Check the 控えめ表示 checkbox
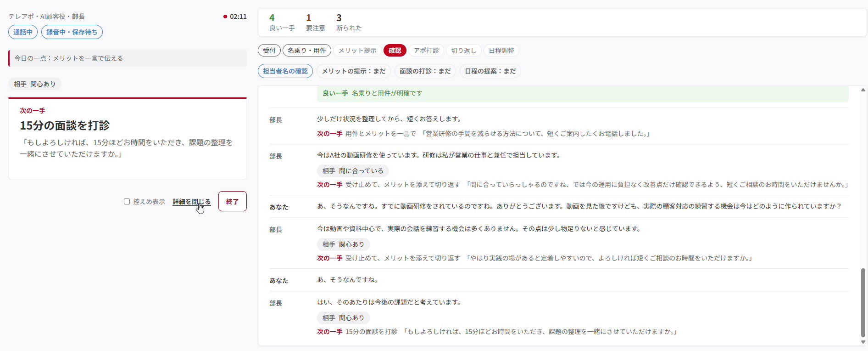The image size is (868, 351). point(127,202)
